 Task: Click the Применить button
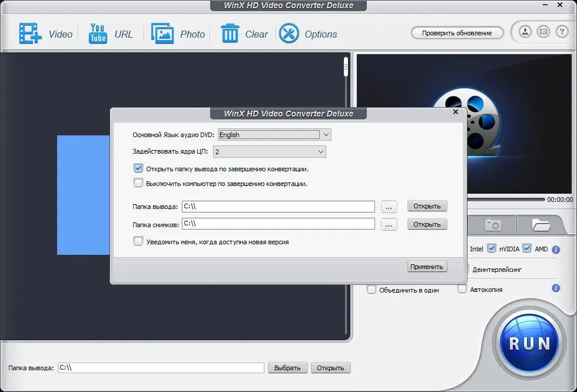click(427, 266)
